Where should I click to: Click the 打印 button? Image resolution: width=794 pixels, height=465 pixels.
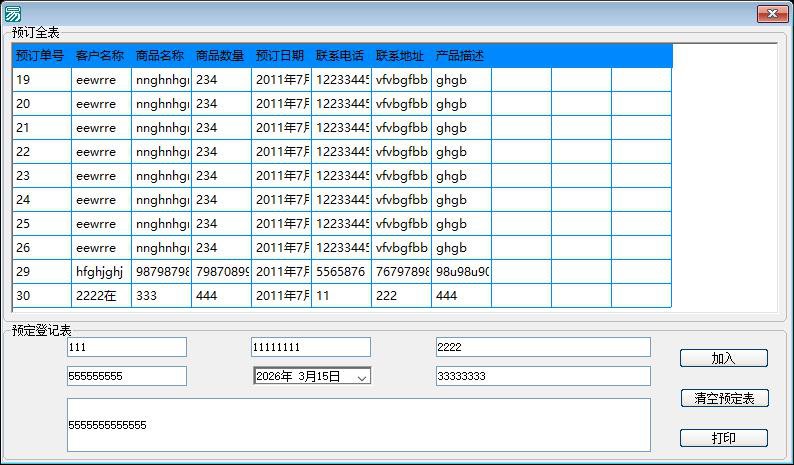(x=723, y=438)
